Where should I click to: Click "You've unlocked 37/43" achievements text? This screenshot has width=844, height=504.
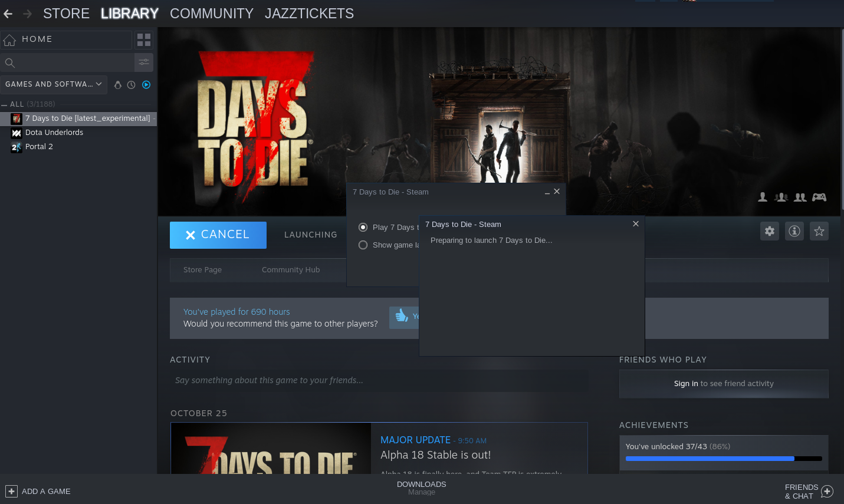pos(666,447)
